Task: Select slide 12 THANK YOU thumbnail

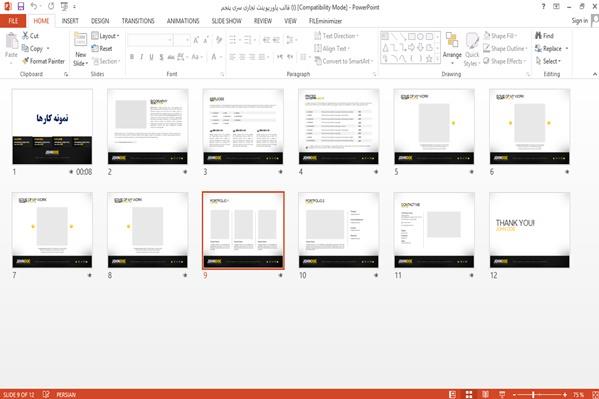Action: (x=529, y=230)
